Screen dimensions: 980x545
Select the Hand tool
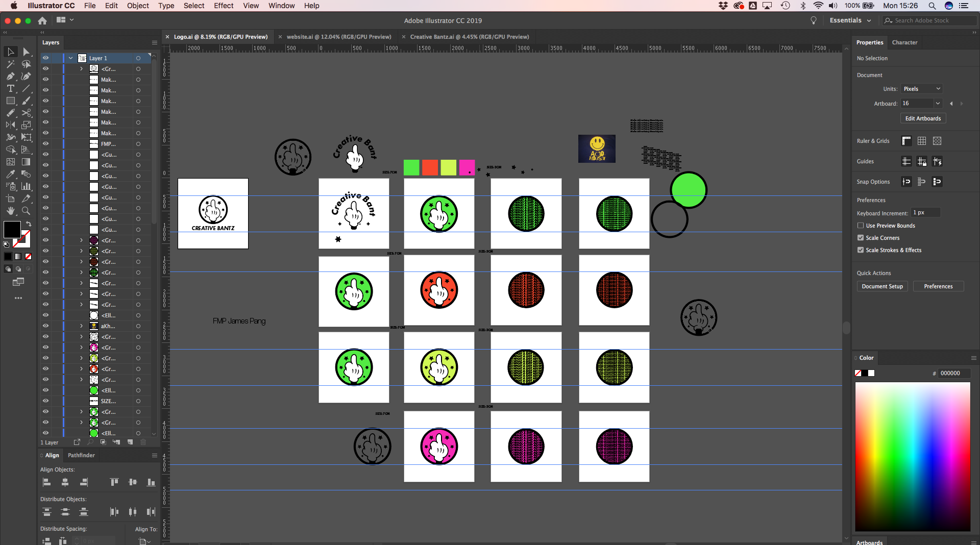click(10, 211)
